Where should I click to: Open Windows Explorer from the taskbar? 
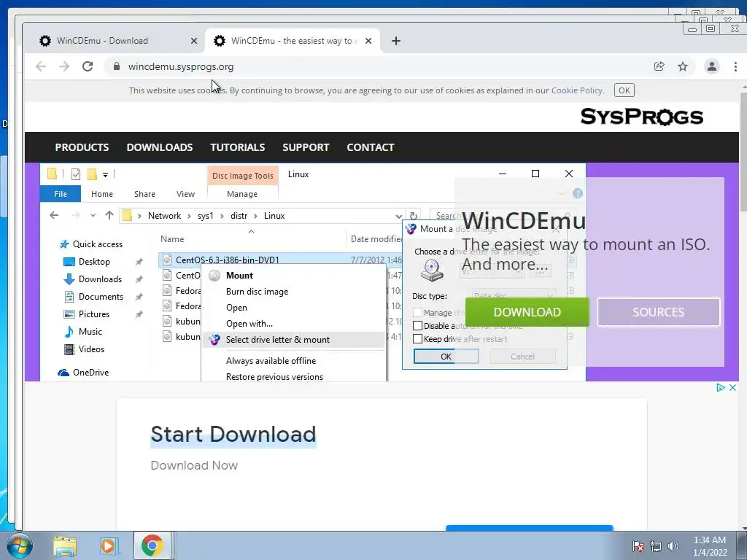(65, 546)
